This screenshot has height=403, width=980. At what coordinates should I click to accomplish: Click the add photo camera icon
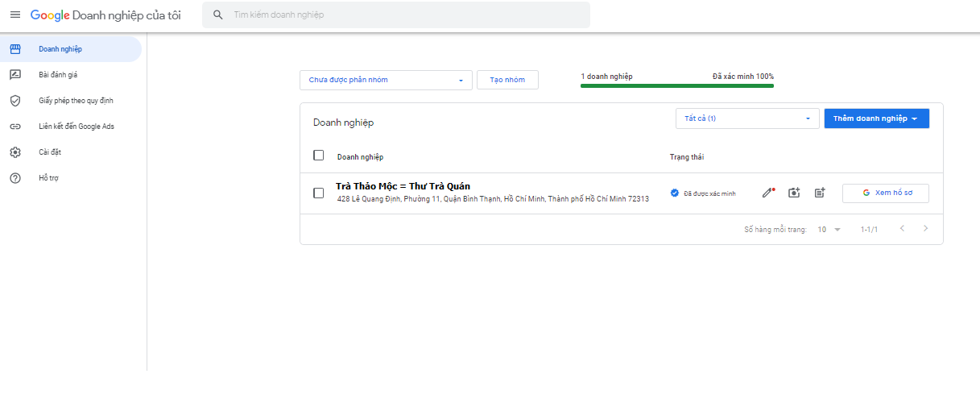794,193
